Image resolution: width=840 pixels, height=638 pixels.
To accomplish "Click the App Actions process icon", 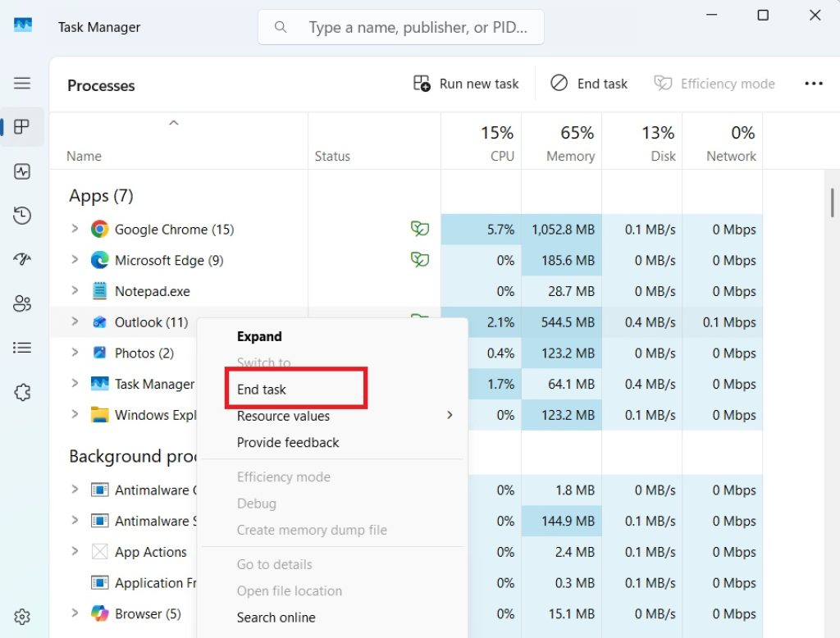I will pyautogui.click(x=99, y=551).
